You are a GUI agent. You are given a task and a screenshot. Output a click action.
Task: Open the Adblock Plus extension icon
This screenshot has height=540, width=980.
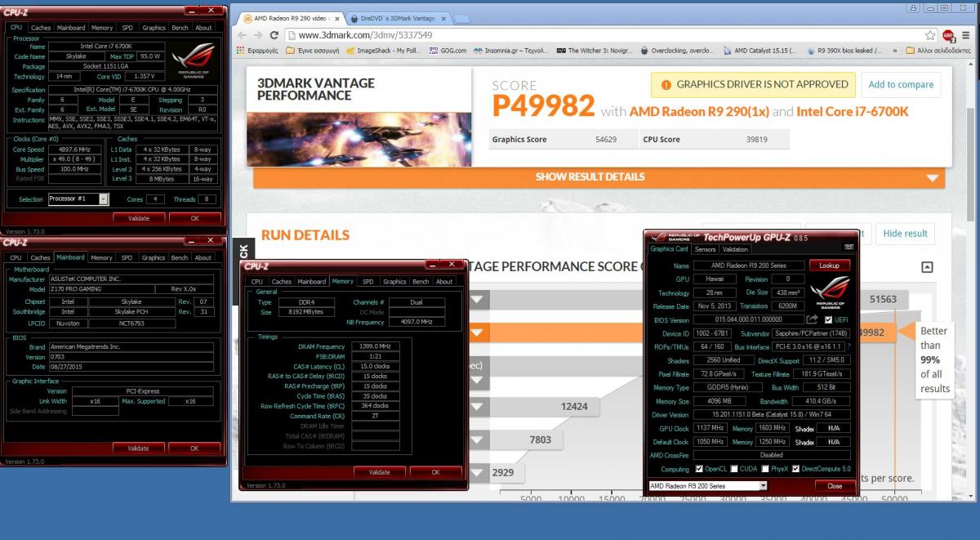948,35
